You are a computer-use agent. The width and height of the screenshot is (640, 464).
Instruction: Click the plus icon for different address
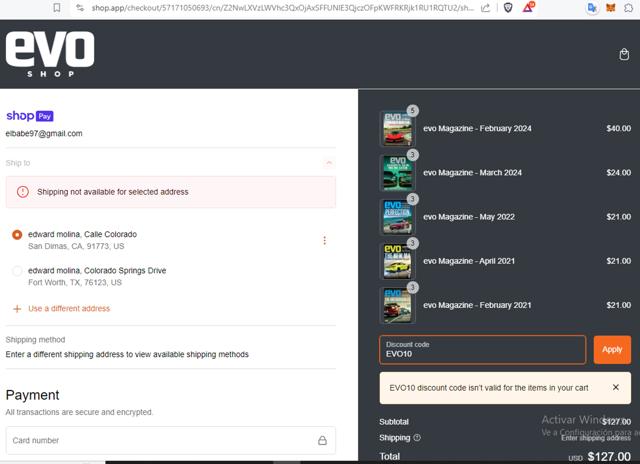click(x=17, y=309)
